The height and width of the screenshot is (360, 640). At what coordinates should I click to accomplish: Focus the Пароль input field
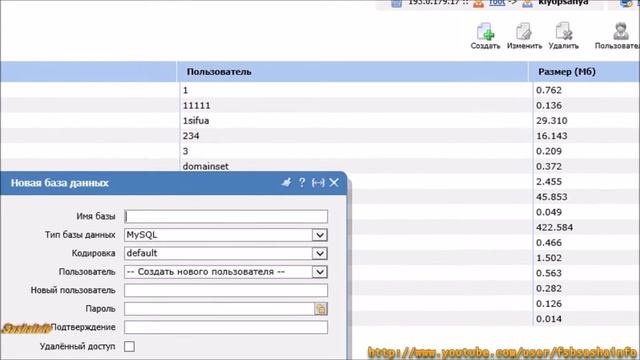(219, 309)
